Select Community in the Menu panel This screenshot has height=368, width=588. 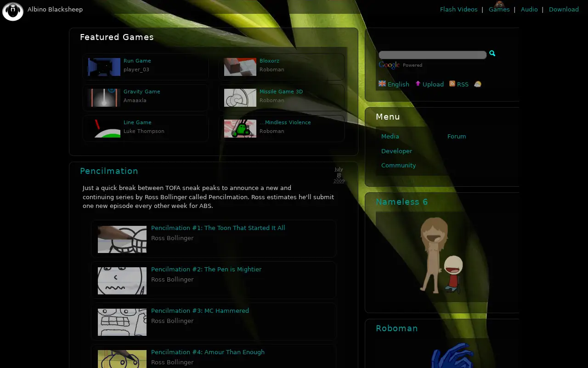coord(398,165)
